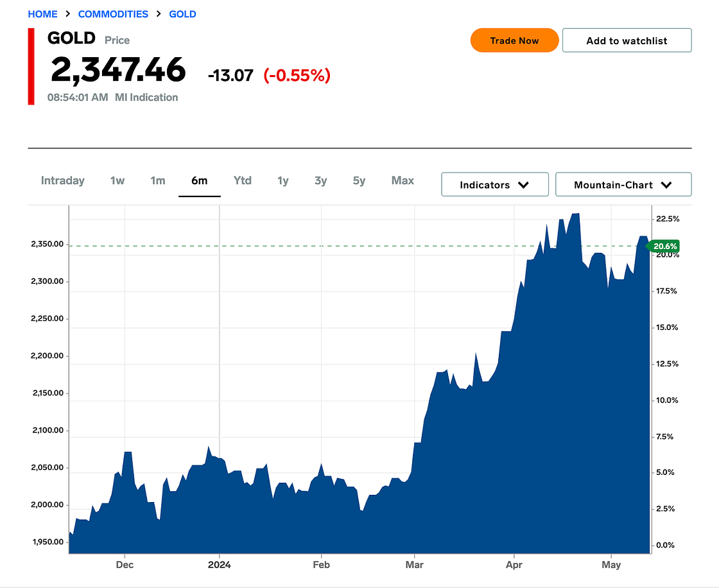Click the chevron arrow beside Indicators
This screenshot has height=588, width=719.
(523, 185)
